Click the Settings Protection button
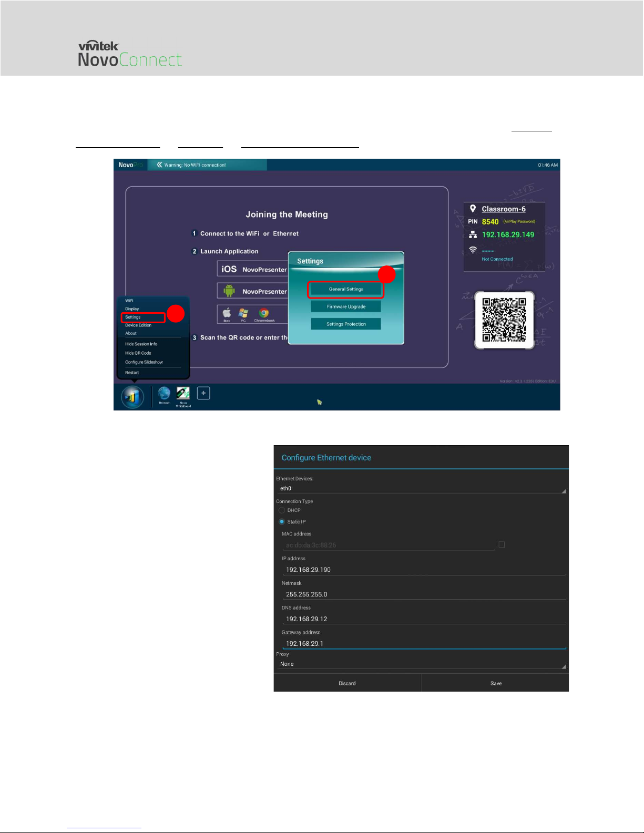Image resolution: width=644 pixels, height=833 pixels. tap(346, 324)
